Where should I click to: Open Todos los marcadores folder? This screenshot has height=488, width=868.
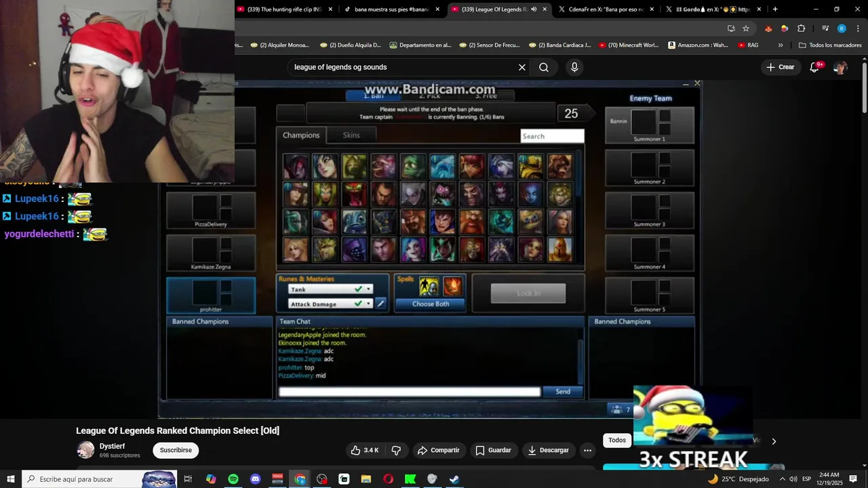point(831,45)
